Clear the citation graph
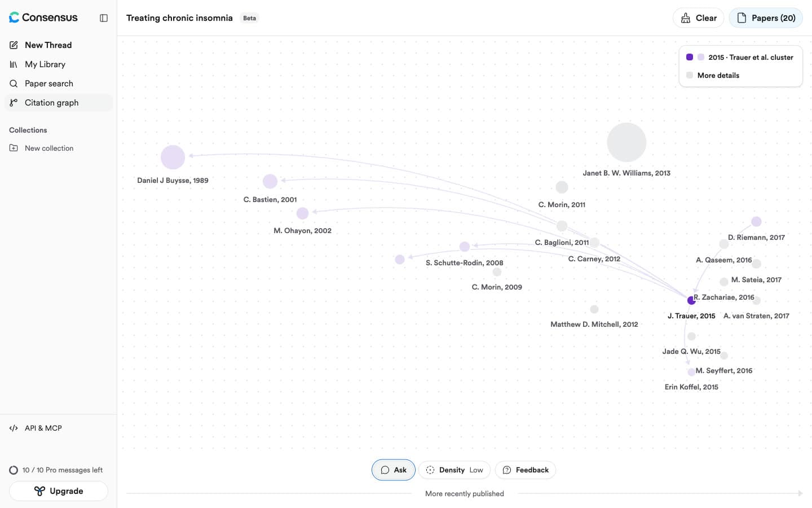Image resolution: width=812 pixels, height=508 pixels. (x=698, y=18)
